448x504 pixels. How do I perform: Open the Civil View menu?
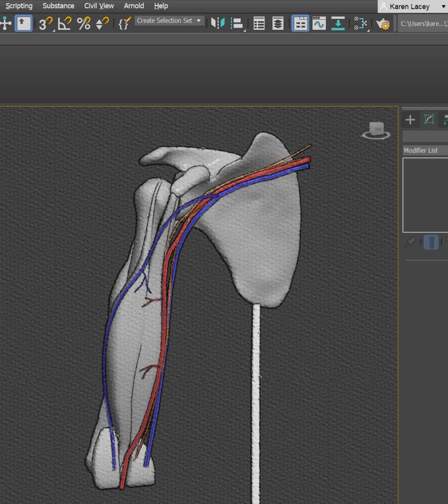pos(99,6)
